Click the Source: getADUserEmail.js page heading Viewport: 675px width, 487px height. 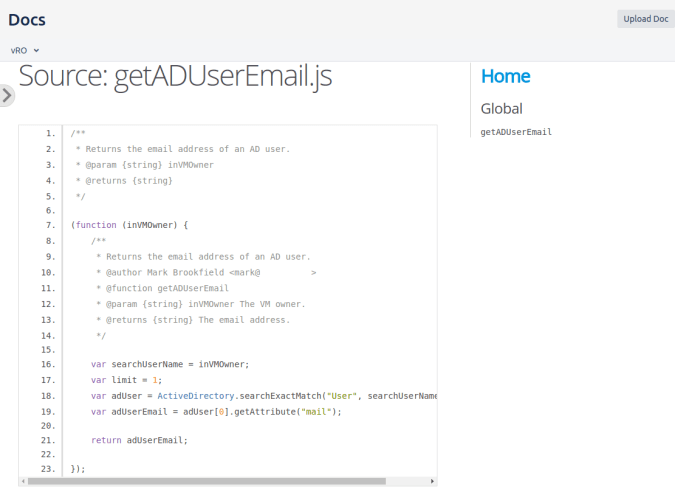click(175, 76)
